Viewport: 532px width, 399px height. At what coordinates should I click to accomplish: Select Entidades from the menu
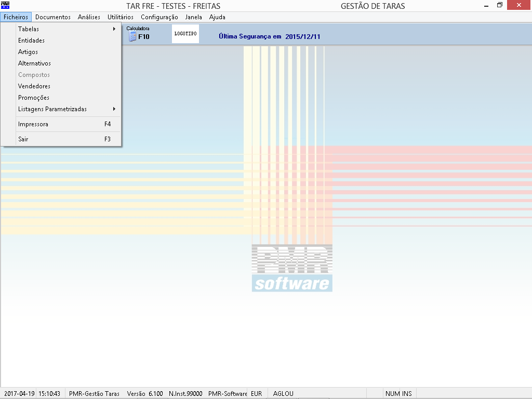(68, 41)
